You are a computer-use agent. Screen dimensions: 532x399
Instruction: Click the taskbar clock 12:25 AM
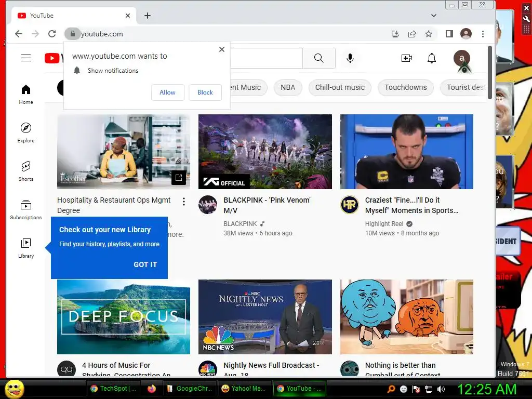point(487,389)
